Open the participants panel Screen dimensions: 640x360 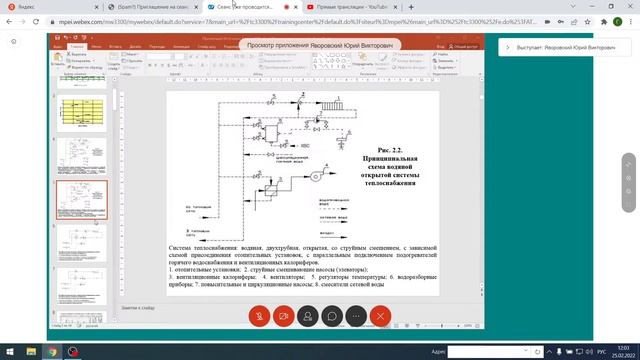[x=308, y=316]
